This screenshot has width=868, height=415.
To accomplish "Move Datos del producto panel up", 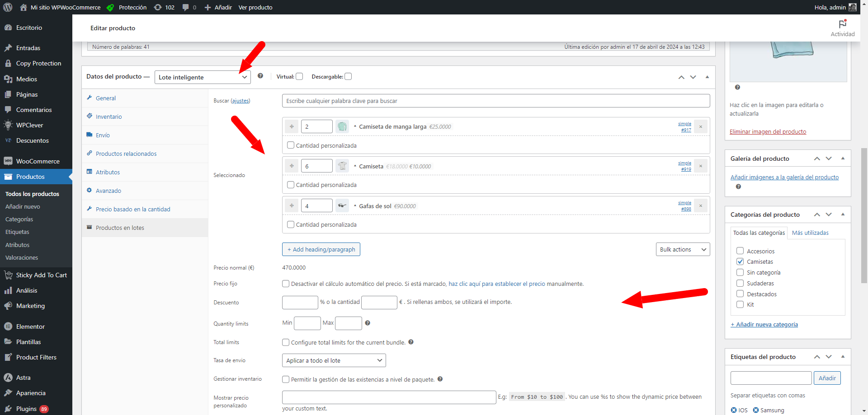I will pos(681,77).
